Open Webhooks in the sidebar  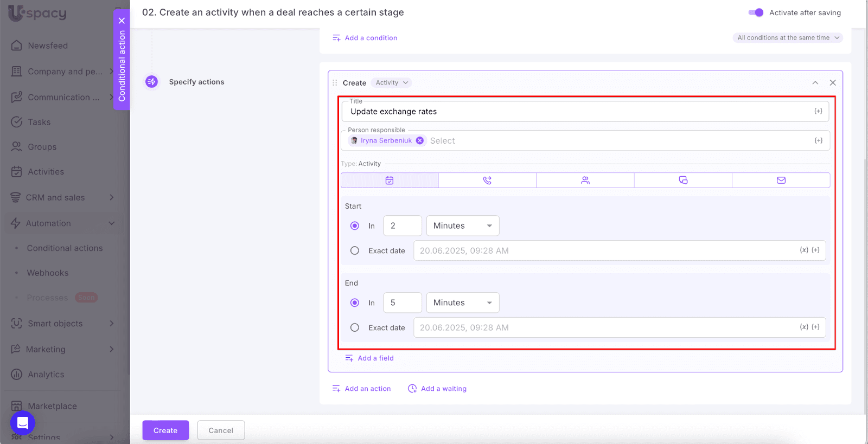48,273
